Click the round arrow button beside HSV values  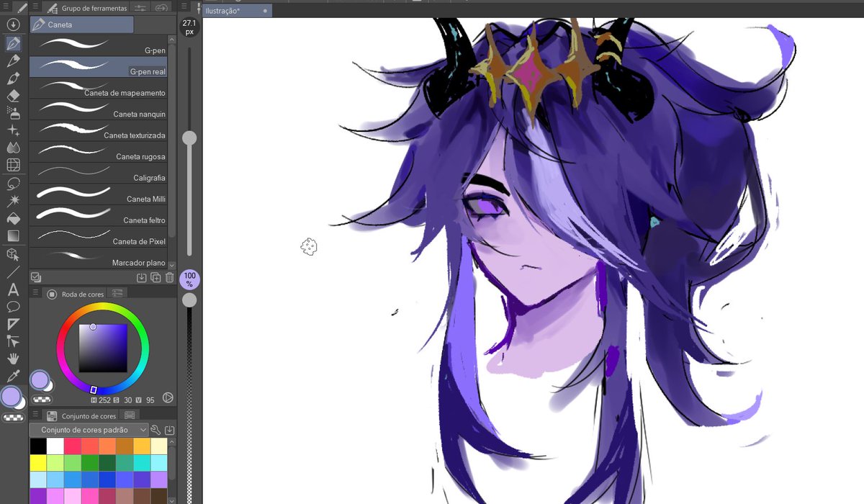168,397
